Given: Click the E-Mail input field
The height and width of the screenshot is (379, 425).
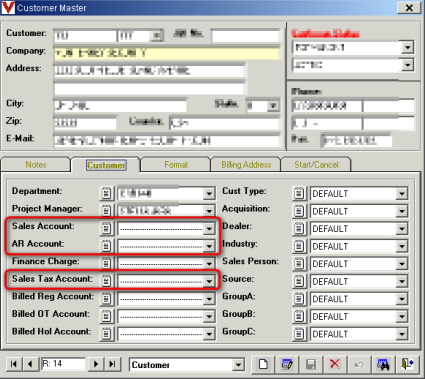Looking at the screenshot, I should coord(167,141).
